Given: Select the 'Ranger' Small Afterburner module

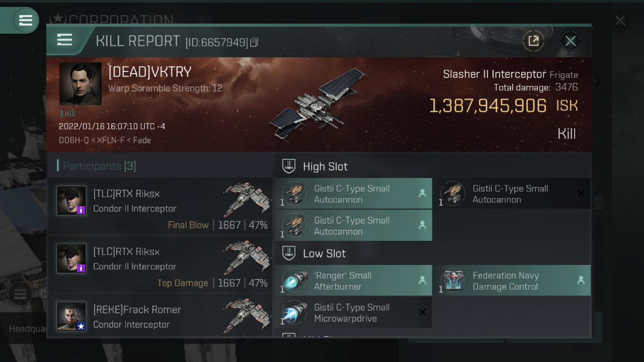Looking at the screenshot, I should click(x=353, y=280).
